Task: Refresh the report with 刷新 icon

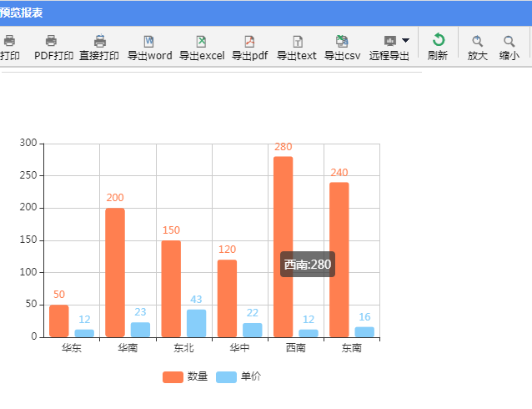Action: (438, 40)
